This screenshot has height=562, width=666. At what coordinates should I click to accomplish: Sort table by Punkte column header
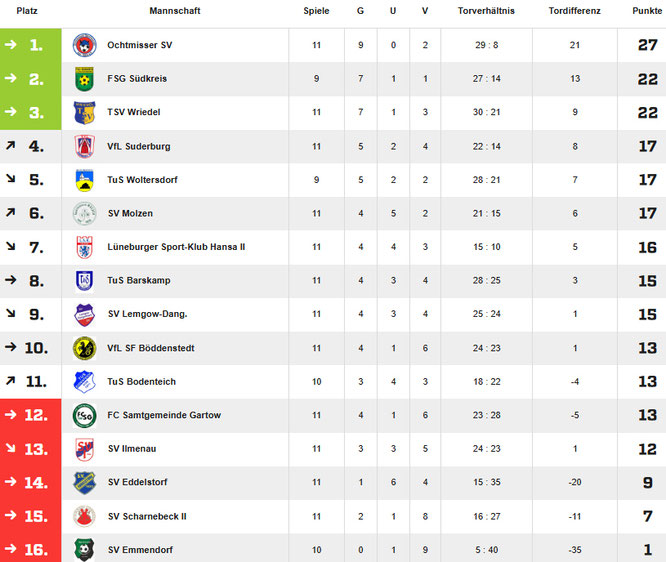(647, 10)
